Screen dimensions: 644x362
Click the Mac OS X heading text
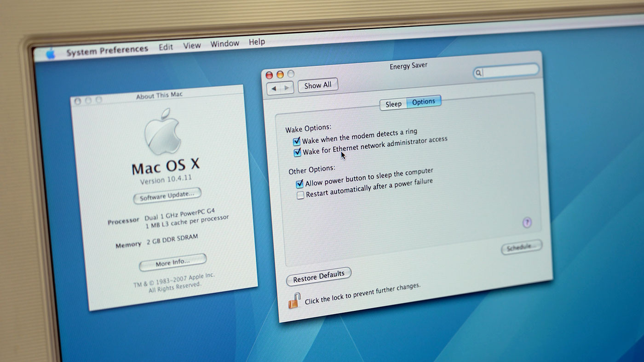(x=166, y=165)
